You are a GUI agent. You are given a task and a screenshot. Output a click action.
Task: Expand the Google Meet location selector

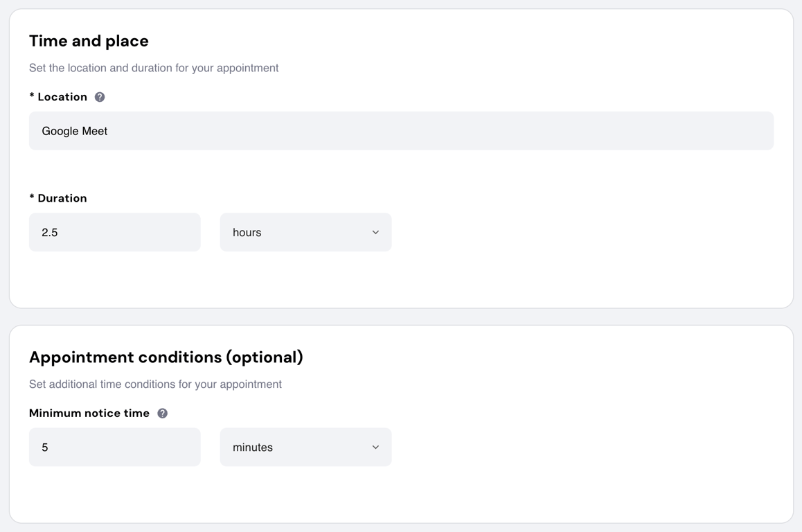click(x=401, y=130)
